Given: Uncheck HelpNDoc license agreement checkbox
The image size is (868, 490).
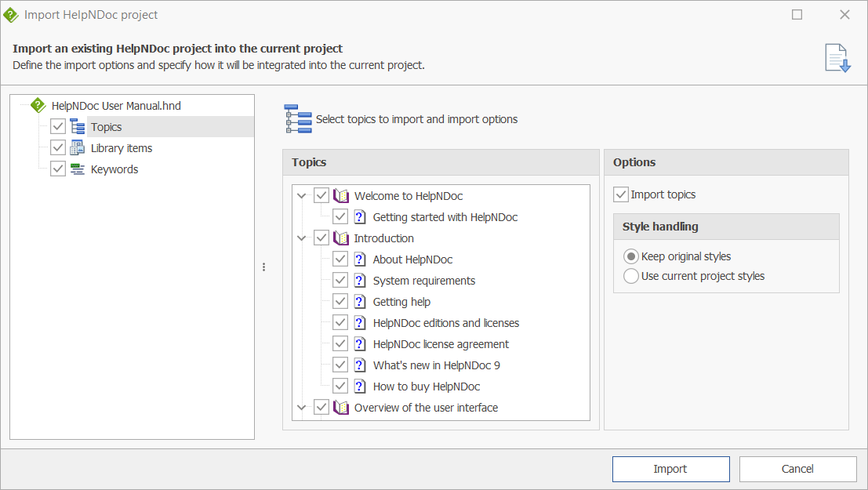Looking at the screenshot, I should click(x=340, y=343).
